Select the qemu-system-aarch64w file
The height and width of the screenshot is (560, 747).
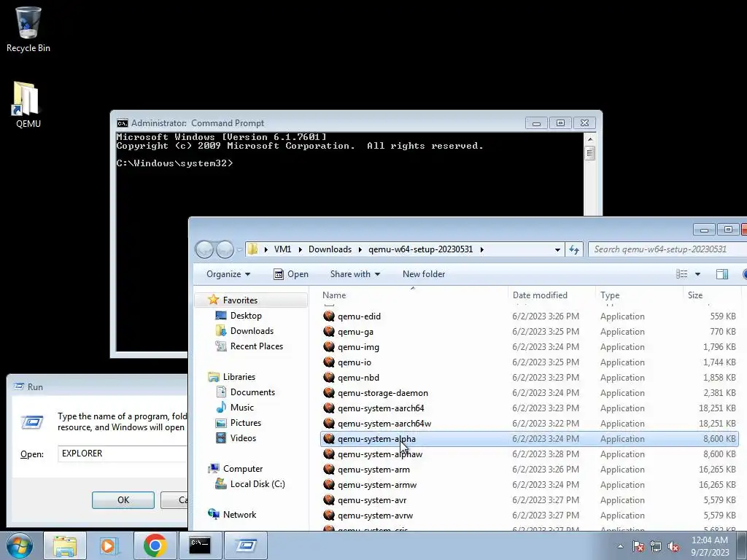click(530, 424)
